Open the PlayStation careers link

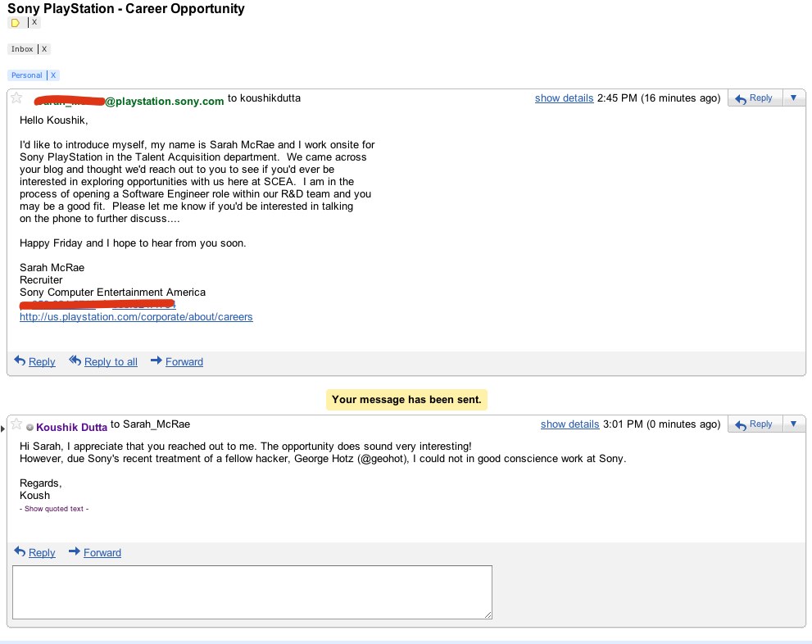tap(136, 317)
